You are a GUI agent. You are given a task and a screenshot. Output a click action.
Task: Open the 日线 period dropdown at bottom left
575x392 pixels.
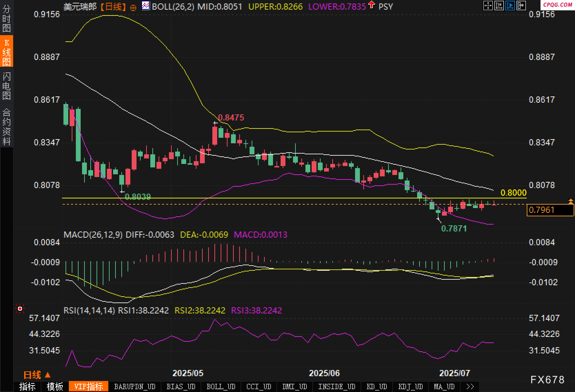click(37, 375)
